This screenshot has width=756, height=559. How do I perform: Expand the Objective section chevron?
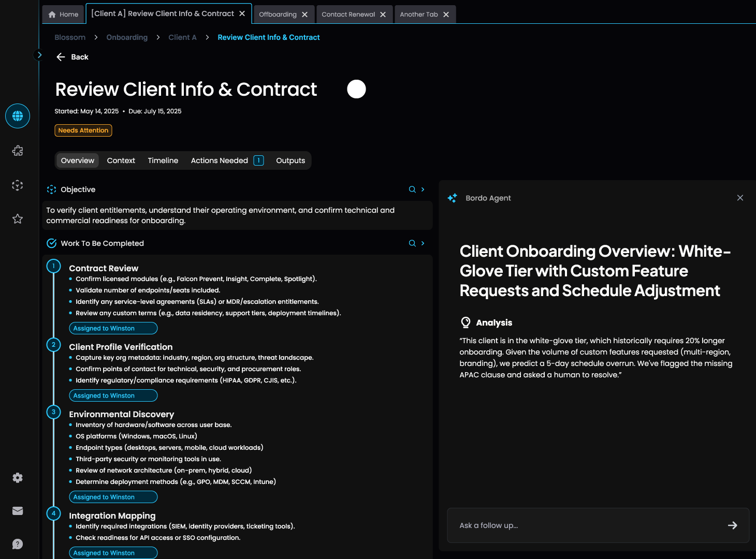pyautogui.click(x=422, y=189)
